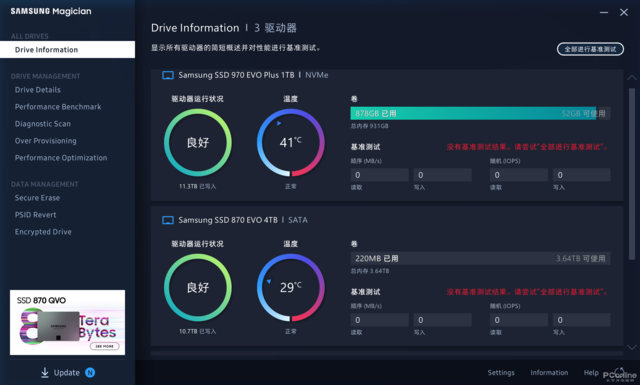Image resolution: width=640 pixels, height=385 pixels.
Task: Select Diagnostic Scan
Action: (x=42, y=124)
